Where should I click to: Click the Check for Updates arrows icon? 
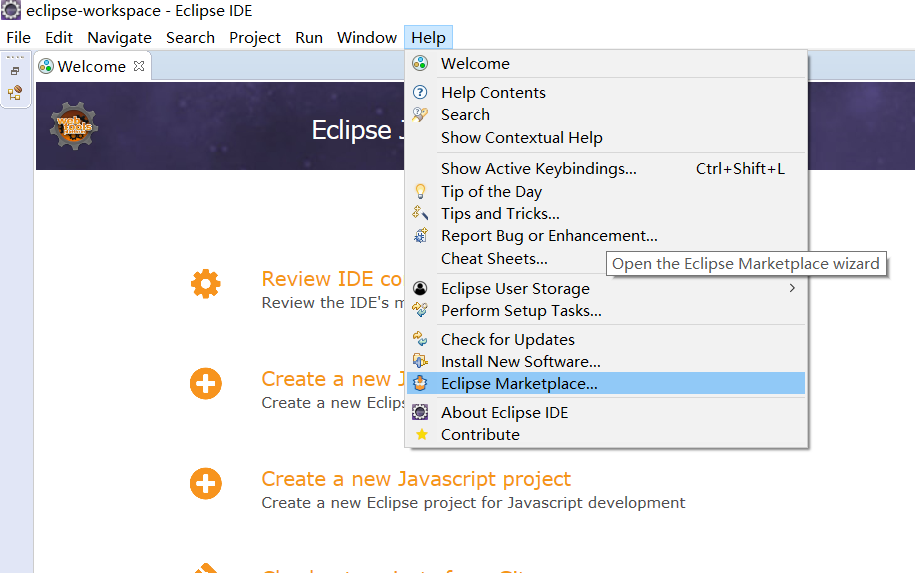click(420, 339)
